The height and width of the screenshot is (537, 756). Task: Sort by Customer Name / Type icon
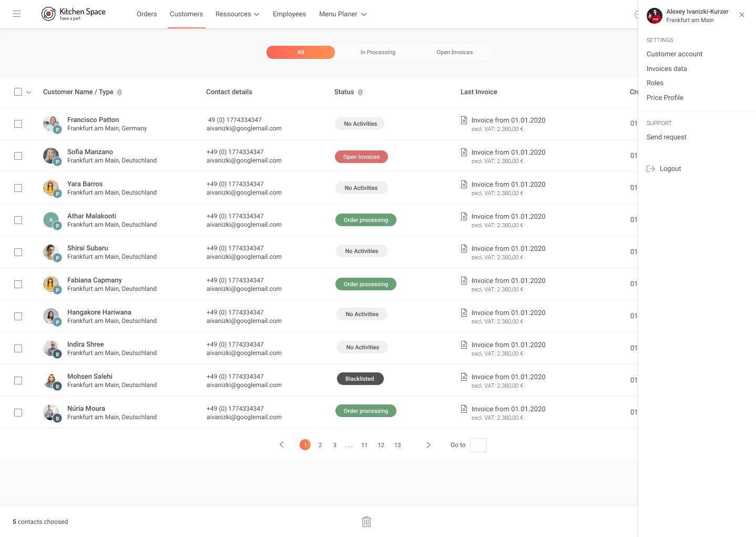pos(119,93)
